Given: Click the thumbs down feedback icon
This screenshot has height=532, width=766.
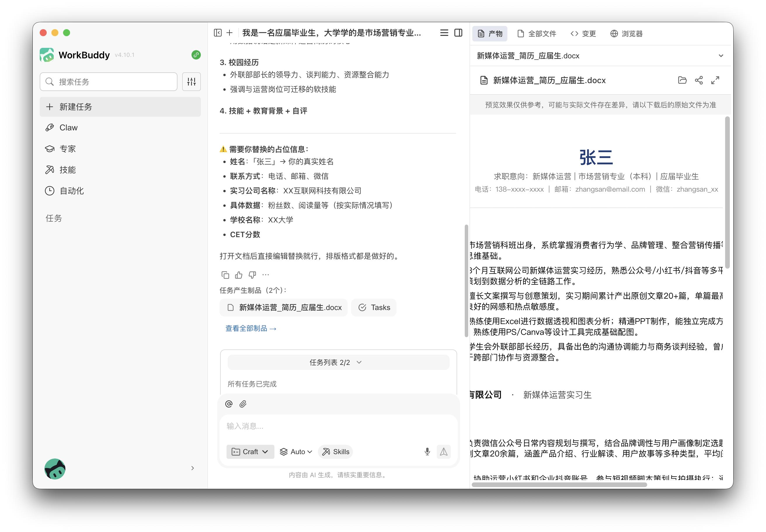Looking at the screenshot, I should (x=252, y=275).
